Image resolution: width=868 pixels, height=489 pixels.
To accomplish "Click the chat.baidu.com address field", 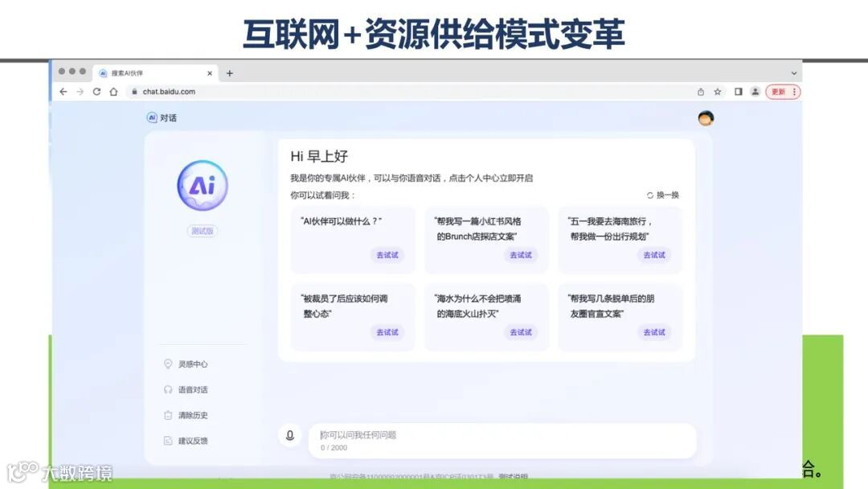I will [410, 92].
